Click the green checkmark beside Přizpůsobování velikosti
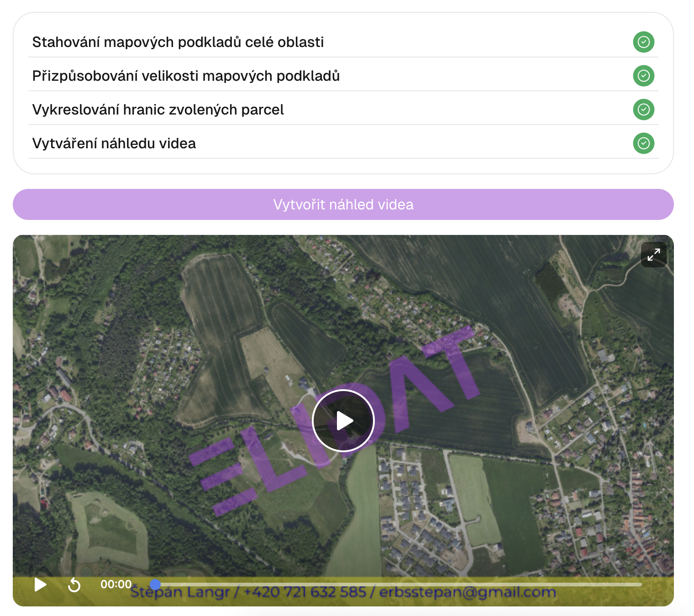Viewport: 694px width, 616px height. point(643,76)
